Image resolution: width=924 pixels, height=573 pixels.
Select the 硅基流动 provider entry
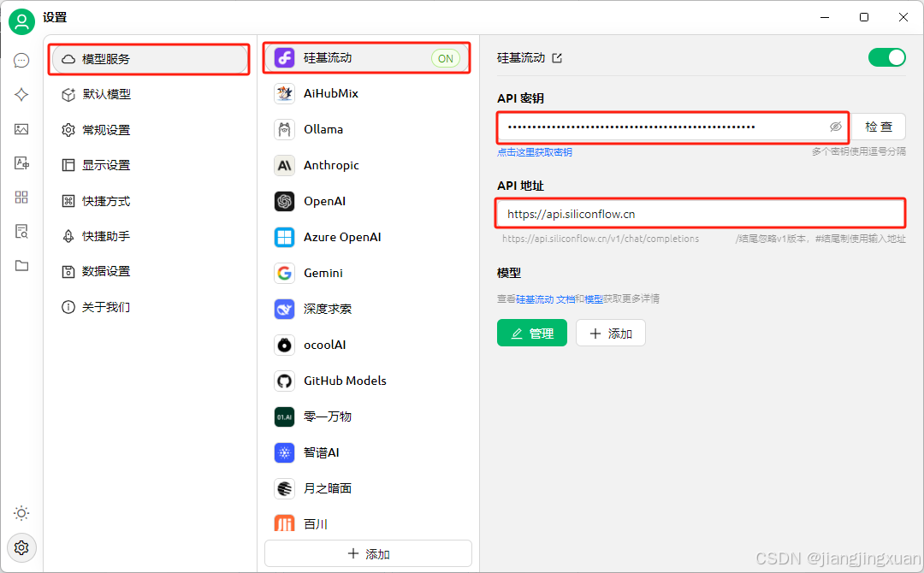(x=368, y=57)
